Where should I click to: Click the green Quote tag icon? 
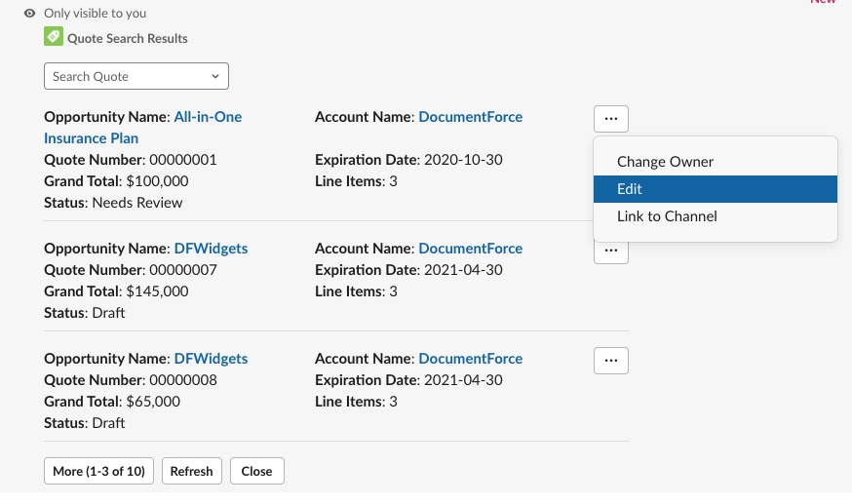tap(54, 36)
